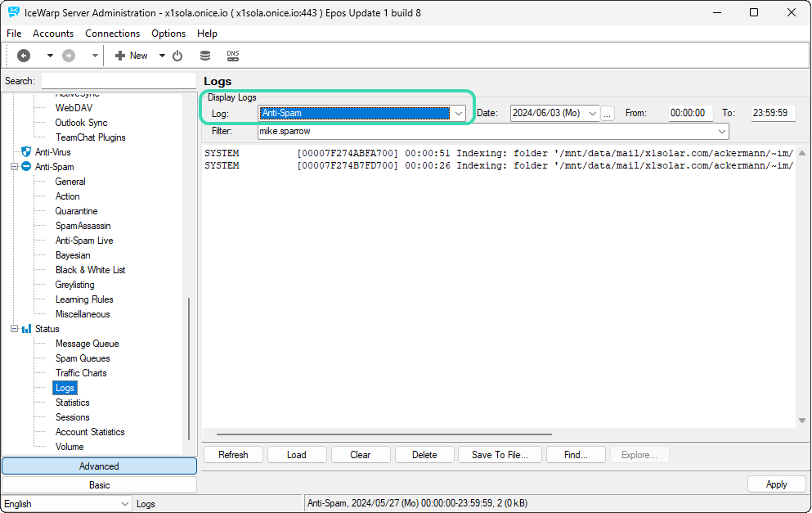The width and height of the screenshot is (812, 513).
Task: Click the DNS tool icon
Action: (233, 56)
